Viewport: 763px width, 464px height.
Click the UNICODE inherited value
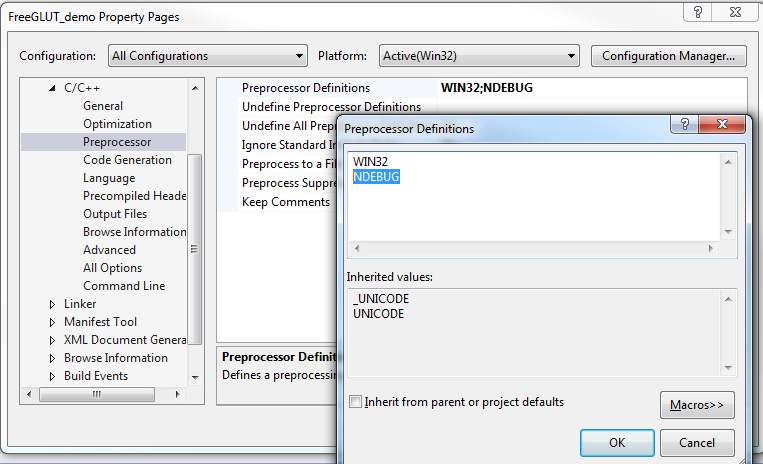[379, 314]
